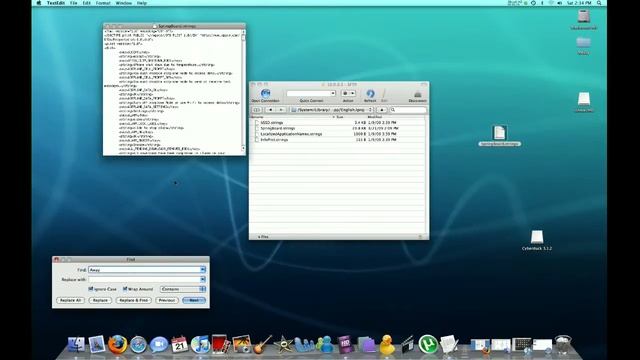Open iCal from the Dock

(x=180, y=344)
